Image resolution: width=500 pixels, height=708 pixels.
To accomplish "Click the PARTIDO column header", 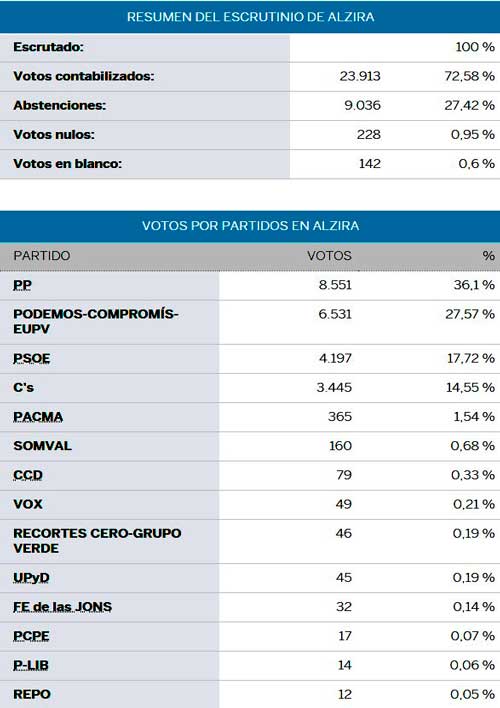I will (42, 256).
